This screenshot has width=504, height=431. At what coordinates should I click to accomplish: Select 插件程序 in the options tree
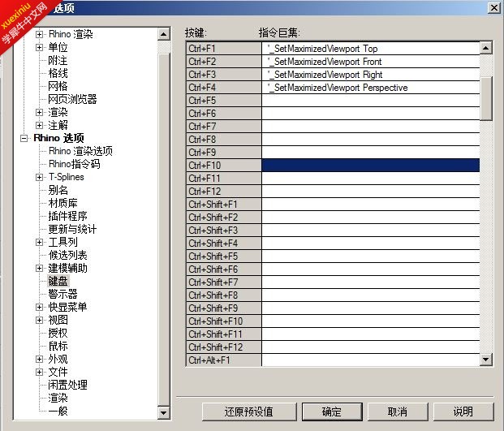coord(68,216)
